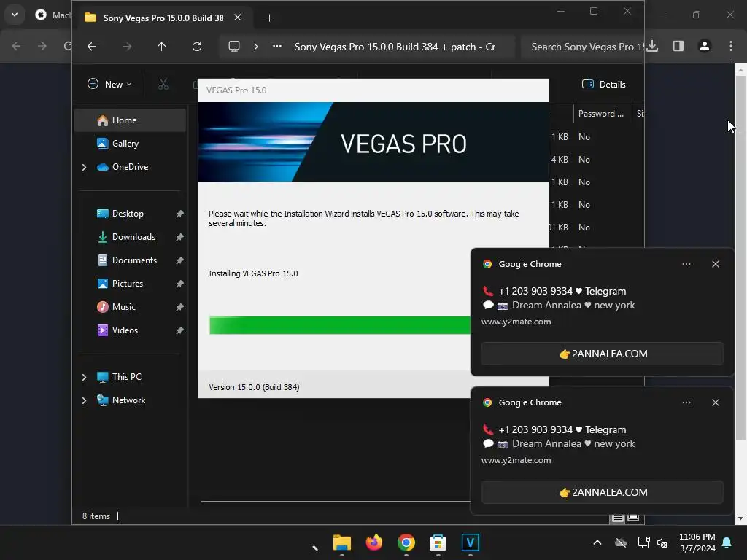Image resolution: width=747 pixels, height=560 pixels.
Task: Open Chrome downloads icon in background browser
Action: pos(653,46)
